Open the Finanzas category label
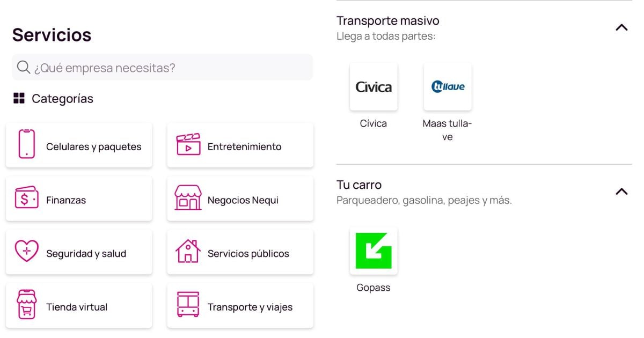The height and width of the screenshot is (338, 644). (x=66, y=200)
